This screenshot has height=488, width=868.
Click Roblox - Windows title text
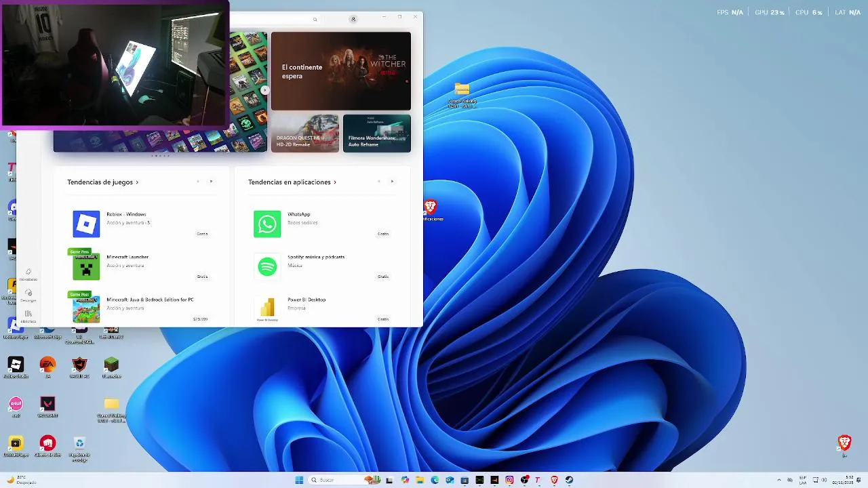126,214
